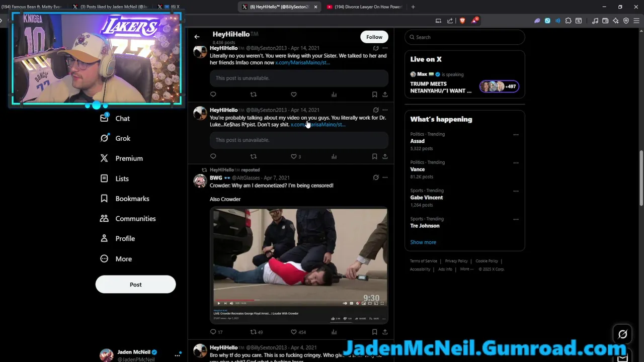Open more options on BWG Crowder post
The image size is (644, 362).
pyautogui.click(x=385, y=177)
